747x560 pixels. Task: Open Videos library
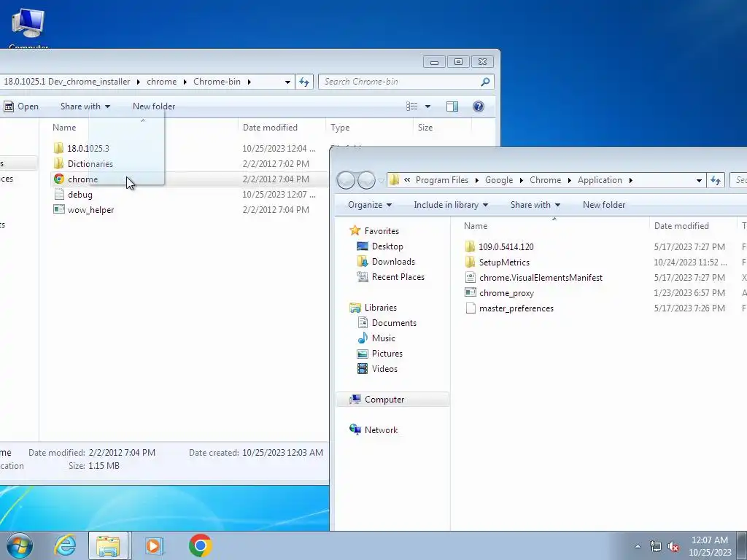(384, 368)
